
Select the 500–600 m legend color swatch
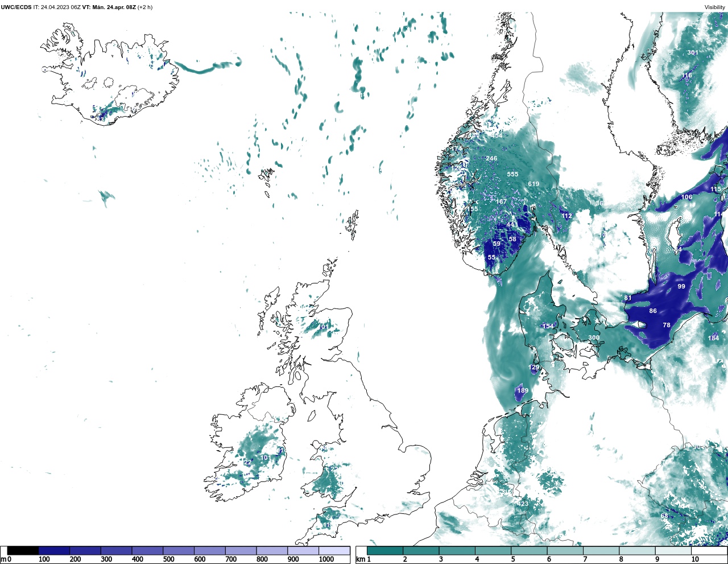pos(179,551)
